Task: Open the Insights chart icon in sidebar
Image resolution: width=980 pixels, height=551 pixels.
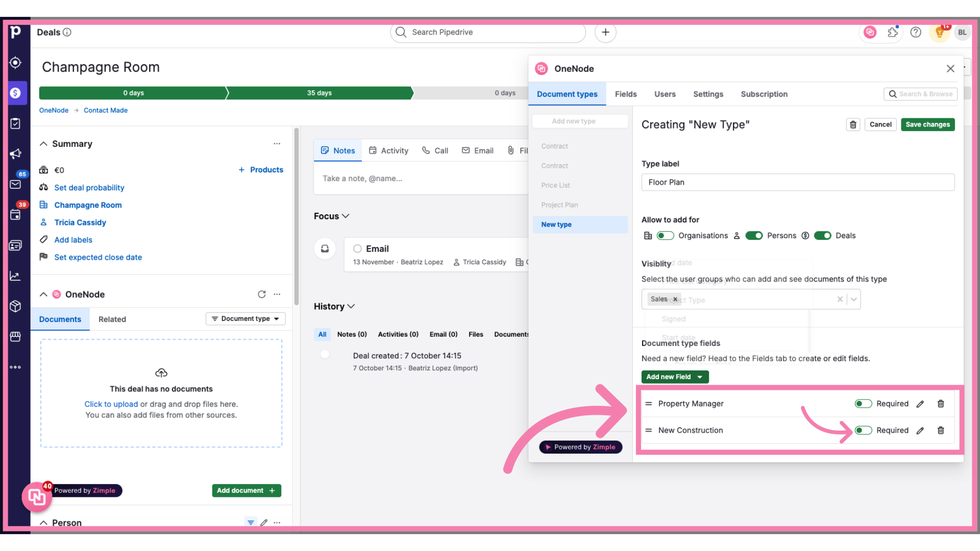Action: (x=15, y=276)
